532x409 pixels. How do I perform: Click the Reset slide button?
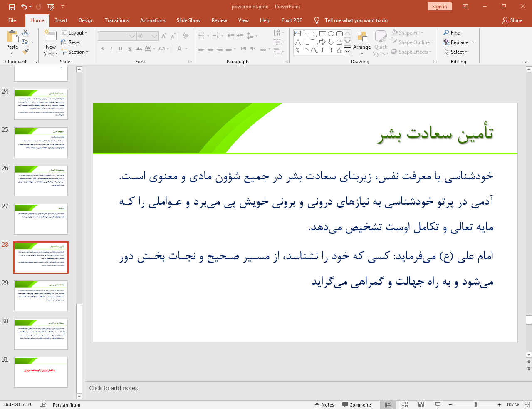pos(71,42)
